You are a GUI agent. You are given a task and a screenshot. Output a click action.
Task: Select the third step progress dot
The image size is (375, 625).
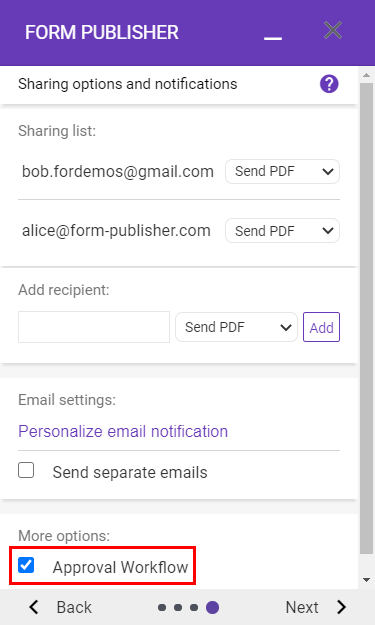point(194,607)
